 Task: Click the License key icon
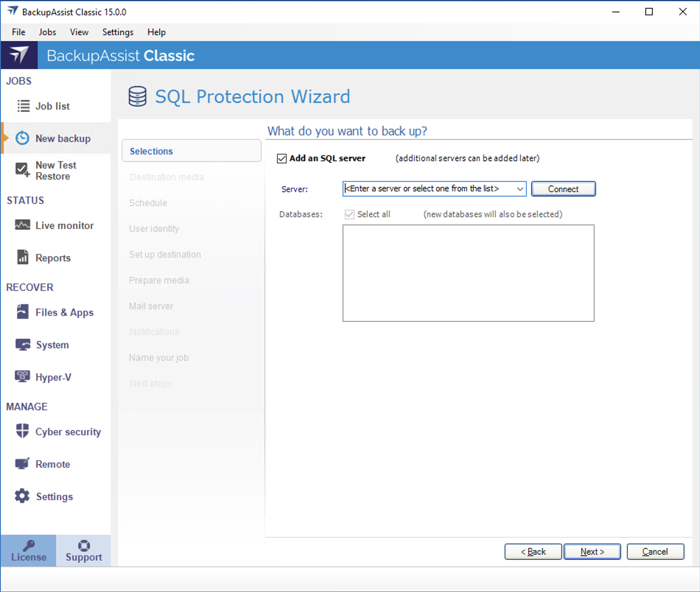pos(29,545)
